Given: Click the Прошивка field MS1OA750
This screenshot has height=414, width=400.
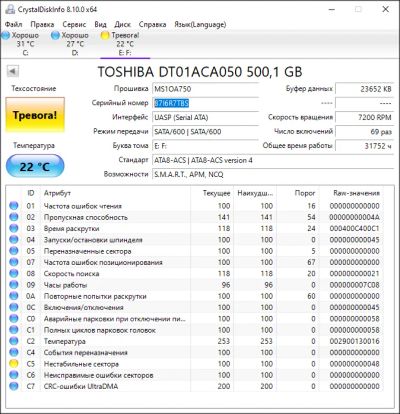Looking at the screenshot, I should click(x=205, y=89).
